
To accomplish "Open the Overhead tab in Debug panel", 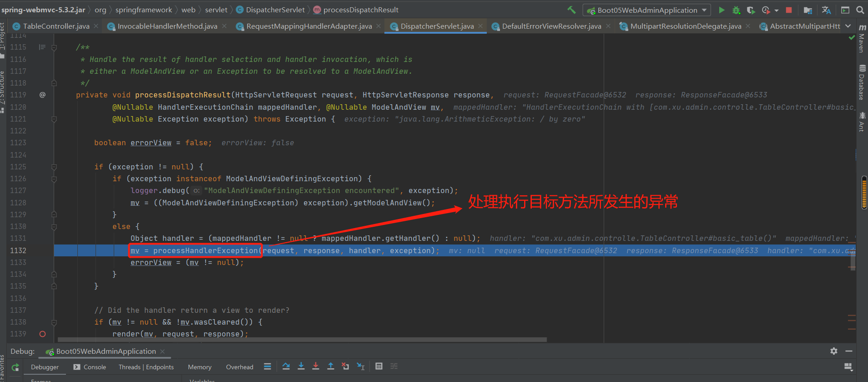I will 240,367.
